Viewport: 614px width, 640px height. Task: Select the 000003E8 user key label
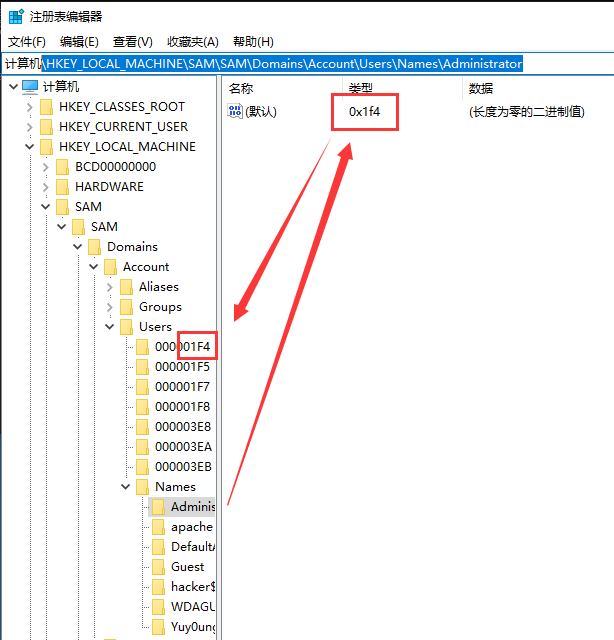[183, 427]
